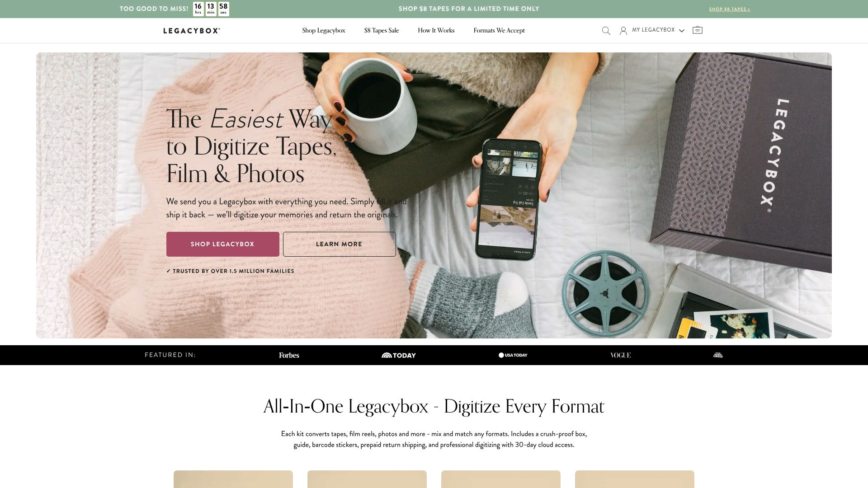Screen dimensions: 868x488
Task: Click the Shop Legacybox hero button
Action: pyautogui.click(x=223, y=244)
